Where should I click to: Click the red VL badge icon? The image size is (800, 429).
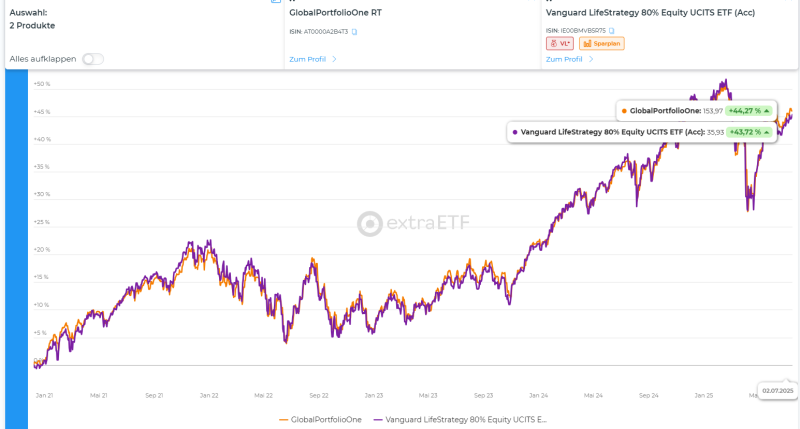point(559,44)
